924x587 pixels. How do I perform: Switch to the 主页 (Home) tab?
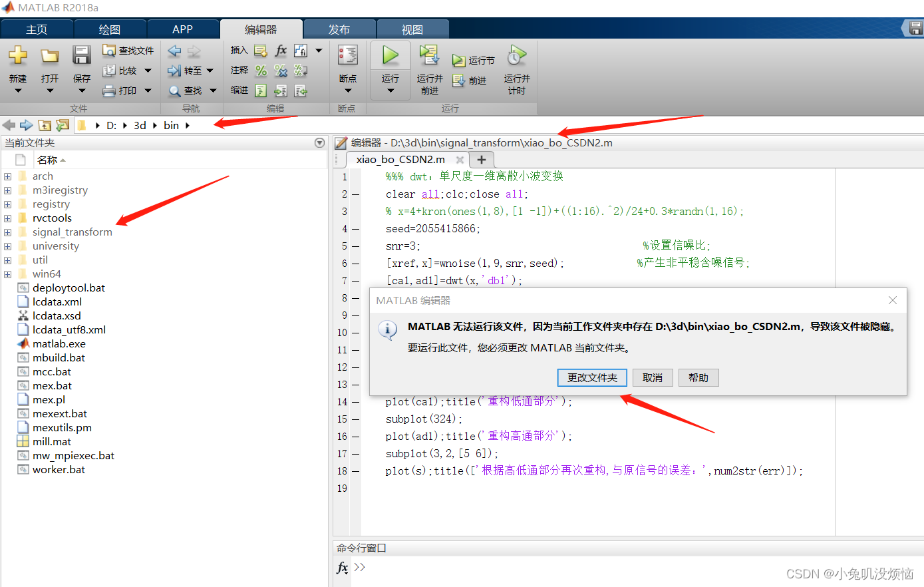point(37,29)
